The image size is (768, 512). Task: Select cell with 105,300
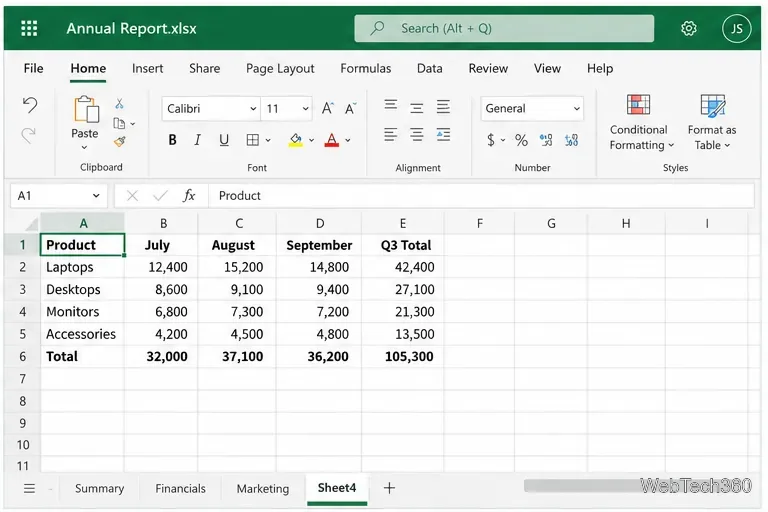pyautogui.click(x=403, y=356)
